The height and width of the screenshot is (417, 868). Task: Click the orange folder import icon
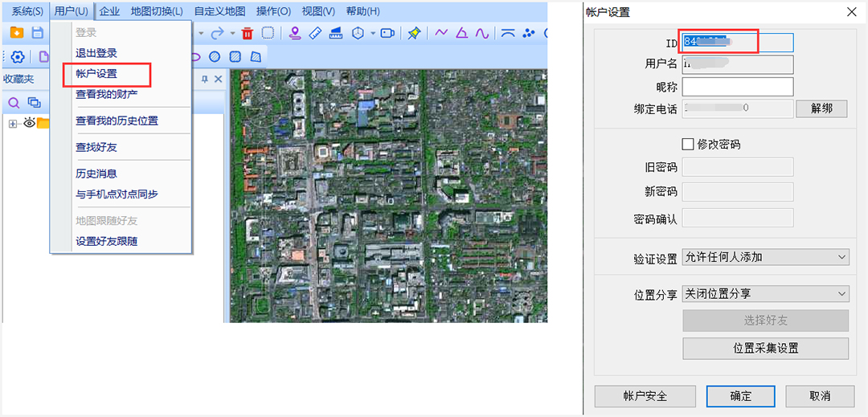pyautogui.click(x=17, y=33)
